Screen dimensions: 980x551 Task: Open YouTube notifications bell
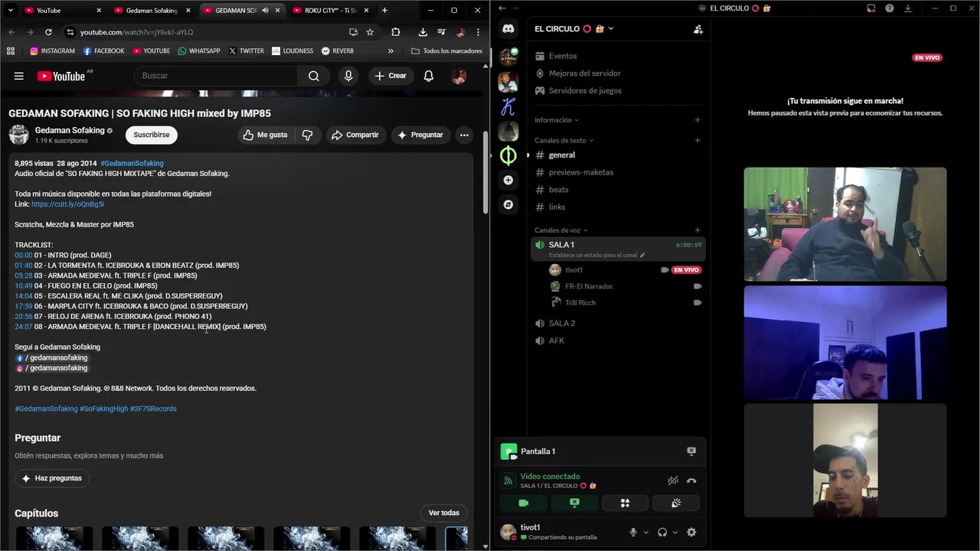point(429,76)
